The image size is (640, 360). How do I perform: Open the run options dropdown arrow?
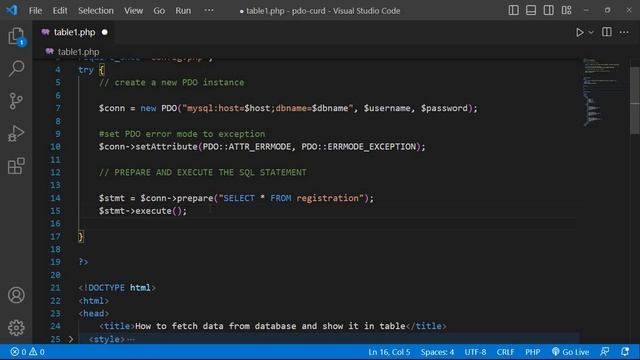[x=591, y=32]
